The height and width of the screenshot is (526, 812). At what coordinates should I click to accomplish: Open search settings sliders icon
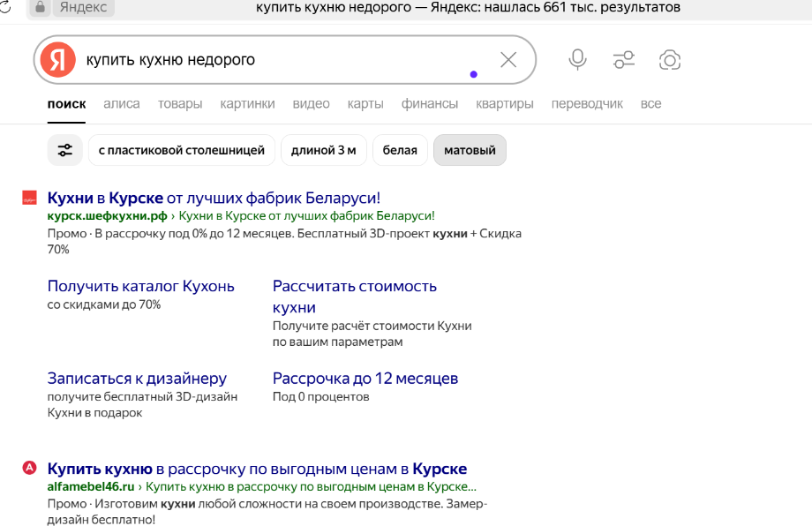pyautogui.click(x=623, y=59)
